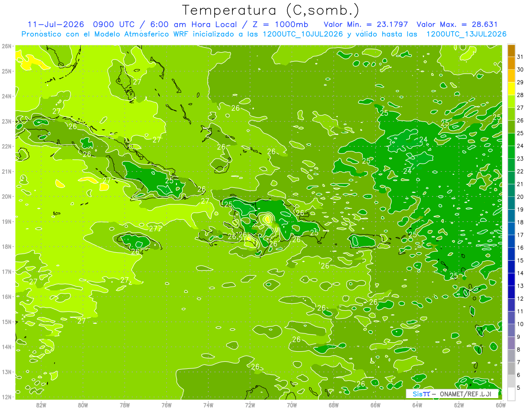532x411 pixels.
Task: Pick the 26–27 light green color bar segment
Action: pos(511,114)
